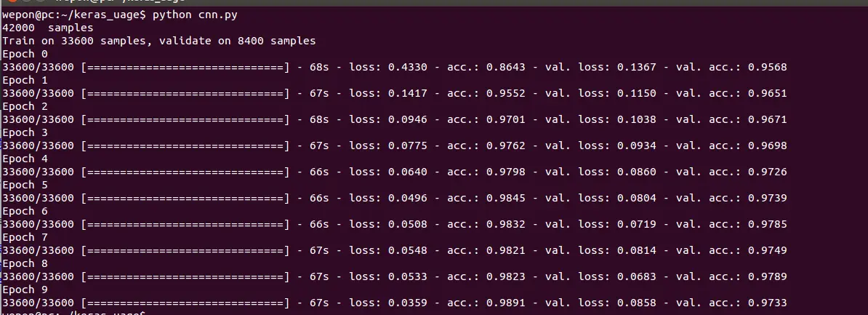Image resolution: width=868 pixels, height=315 pixels.
Task: Click the '66s' time under Epoch 4
Action: click(x=319, y=172)
